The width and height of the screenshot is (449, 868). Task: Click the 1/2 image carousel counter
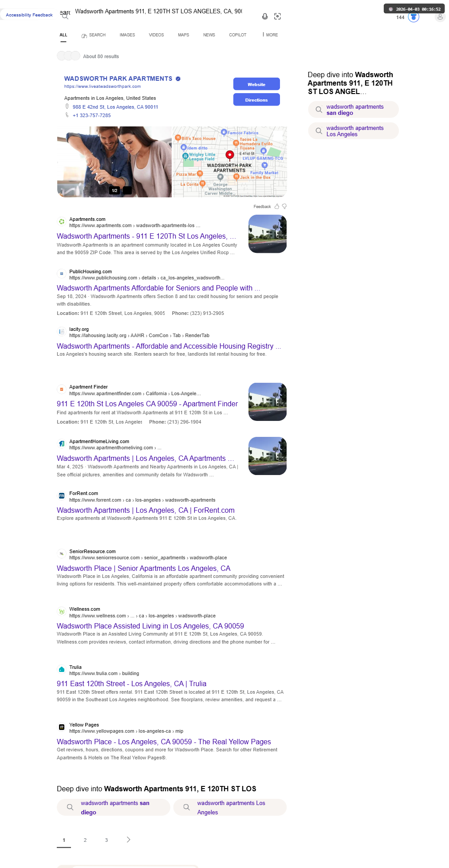[114, 191]
